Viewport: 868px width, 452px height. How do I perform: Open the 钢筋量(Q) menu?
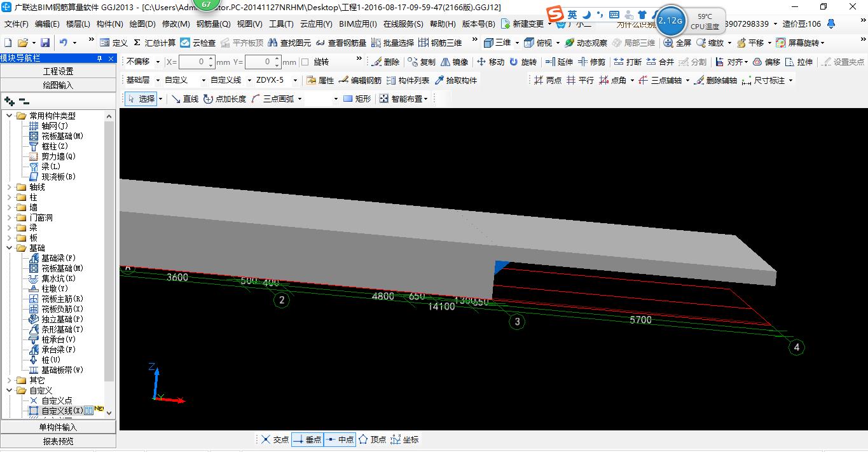point(213,24)
